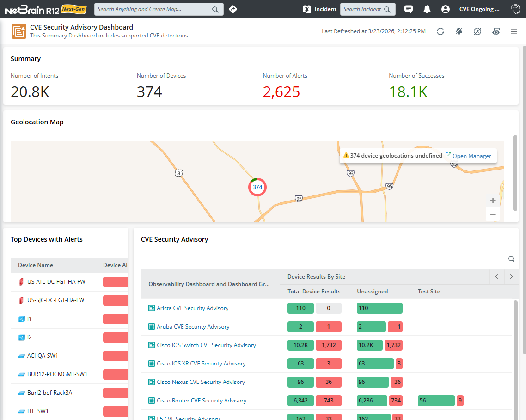The width and height of the screenshot is (526, 420).
Task: Open Cisco Nexus CVE Security Advisory
Action: [x=201, y=382]
